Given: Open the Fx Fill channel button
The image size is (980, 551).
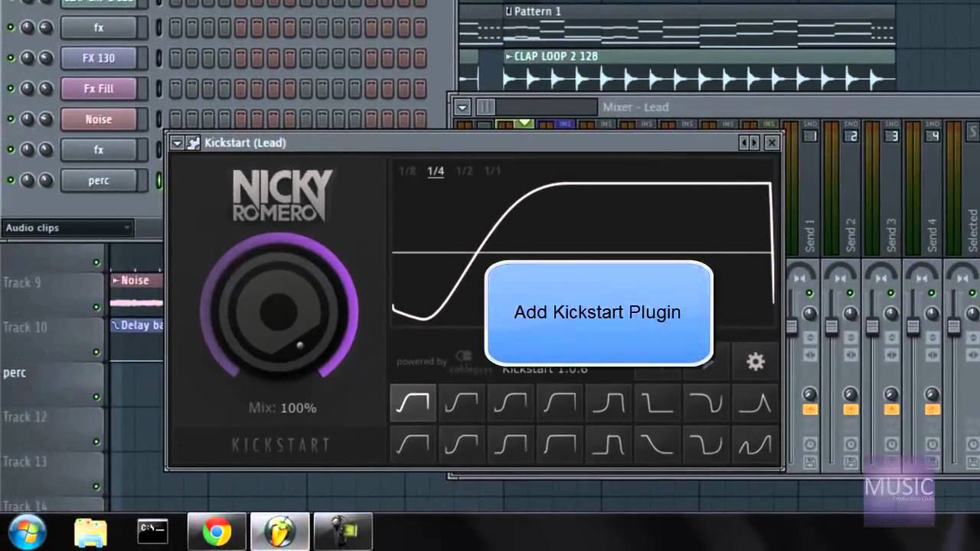Looking at the screenshot, I should pos(99,89).
